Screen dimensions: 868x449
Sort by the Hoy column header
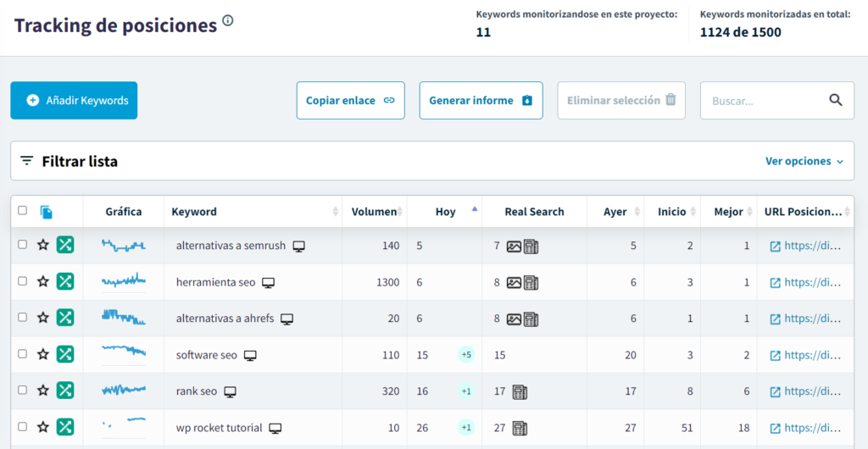point(445,212)
